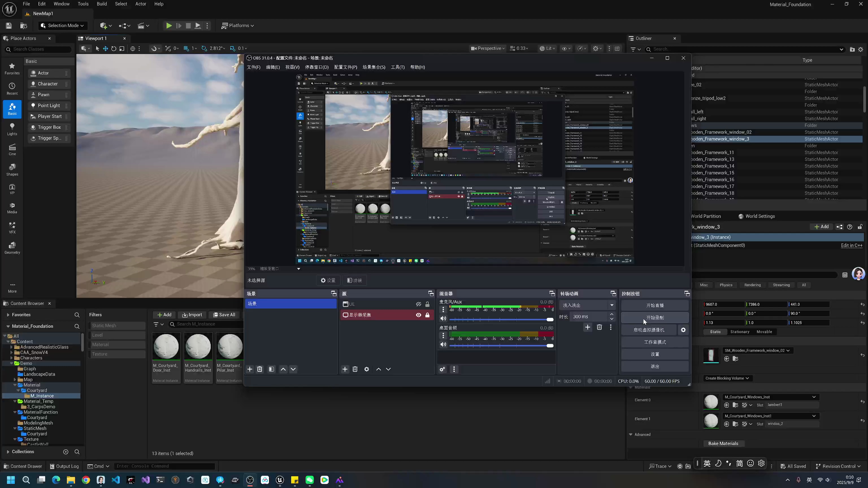Click the Save current level icon
Image resolution: width=868 pixels, height=488 pixels.
[x=9, y=26]
